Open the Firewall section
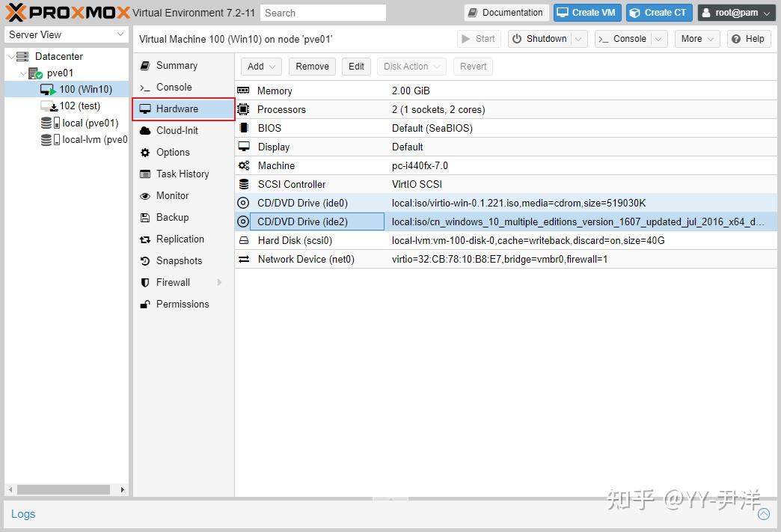The image size is (781, 532). (x=174, y=282)
